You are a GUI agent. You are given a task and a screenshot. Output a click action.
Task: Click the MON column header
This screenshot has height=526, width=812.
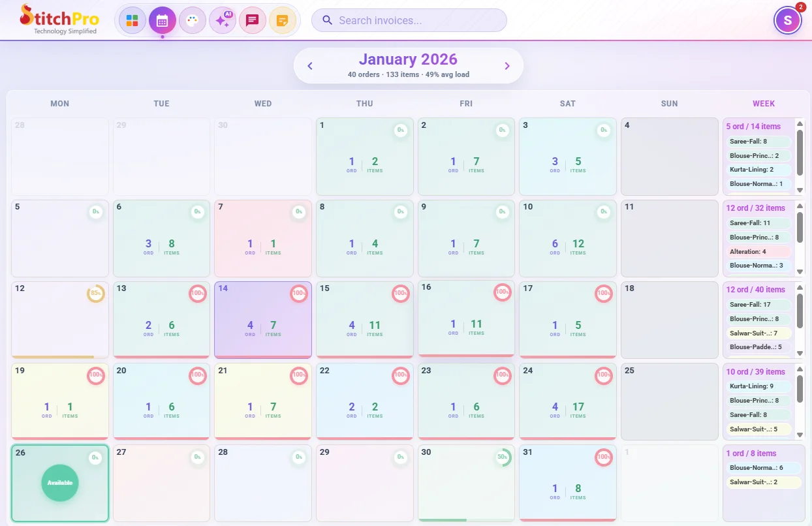coord(60,104)
